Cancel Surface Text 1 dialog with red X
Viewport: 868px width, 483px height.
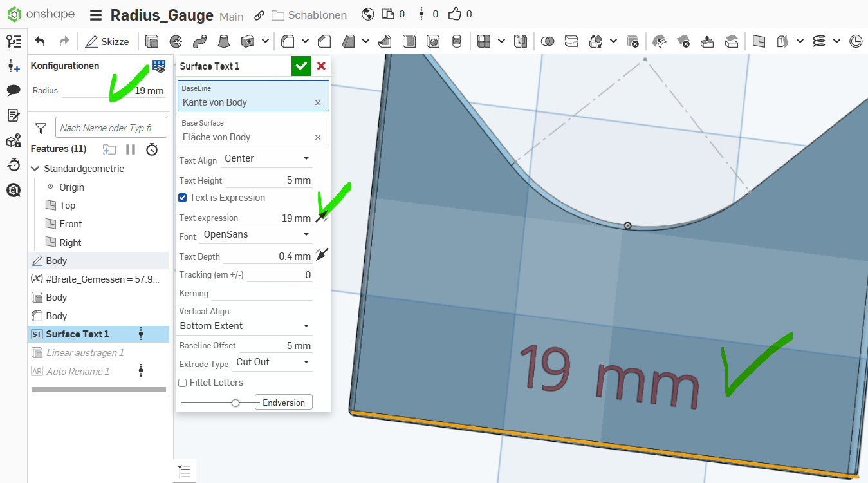321,66
